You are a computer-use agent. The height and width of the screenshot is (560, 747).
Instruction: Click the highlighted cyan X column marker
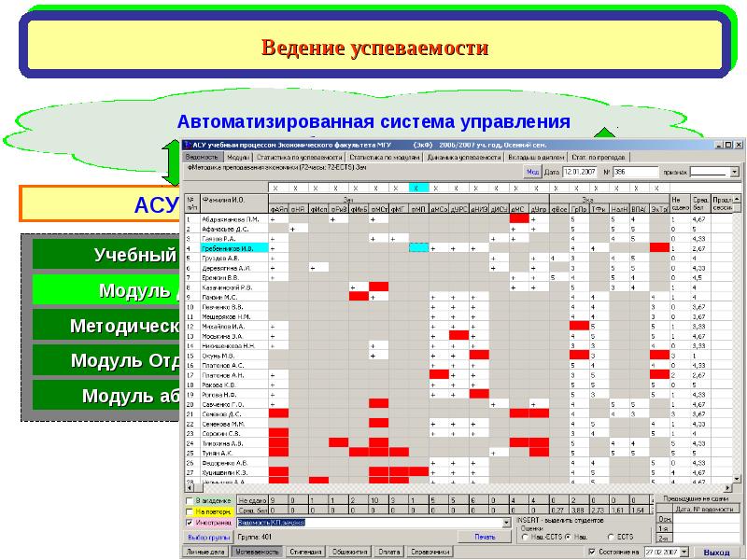click(x=416, y=188)
